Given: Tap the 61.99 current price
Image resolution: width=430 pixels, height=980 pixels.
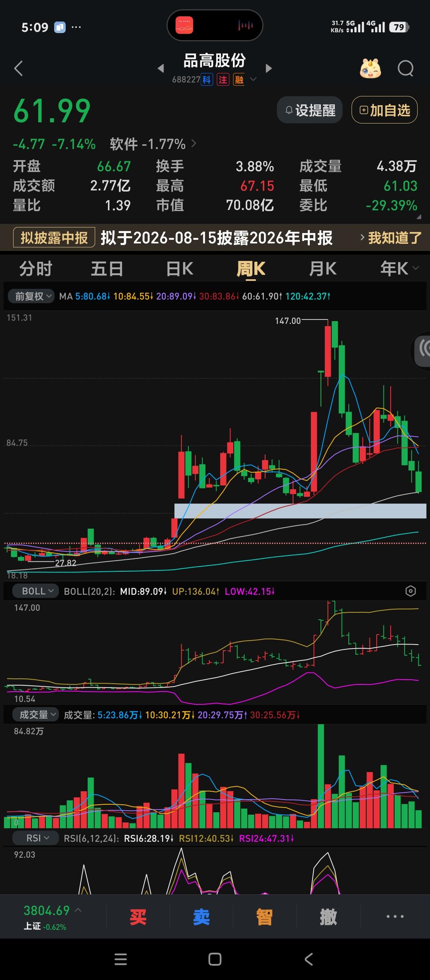Looking at the screenshot, I should 52,111.
